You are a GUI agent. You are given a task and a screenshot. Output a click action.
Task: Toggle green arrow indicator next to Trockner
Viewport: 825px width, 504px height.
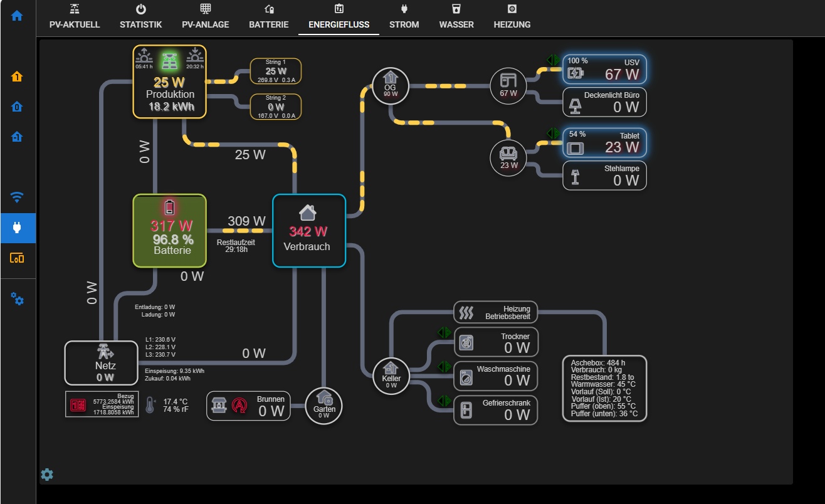click(444, 332)
